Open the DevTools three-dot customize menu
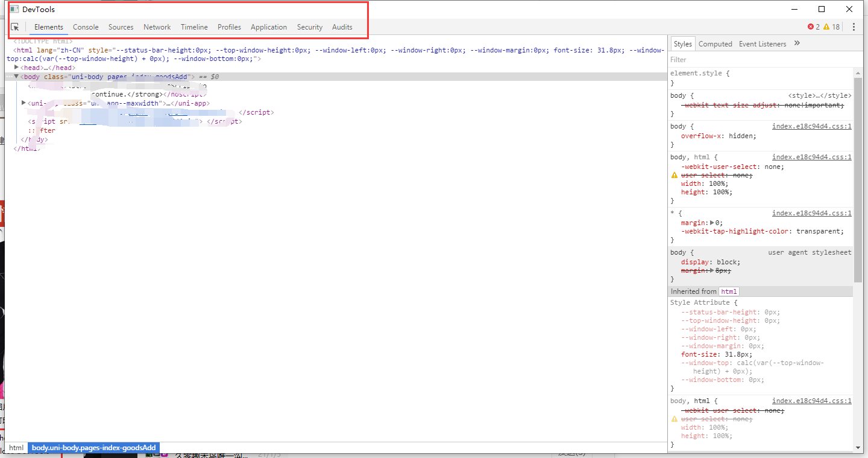 (854, 27)
